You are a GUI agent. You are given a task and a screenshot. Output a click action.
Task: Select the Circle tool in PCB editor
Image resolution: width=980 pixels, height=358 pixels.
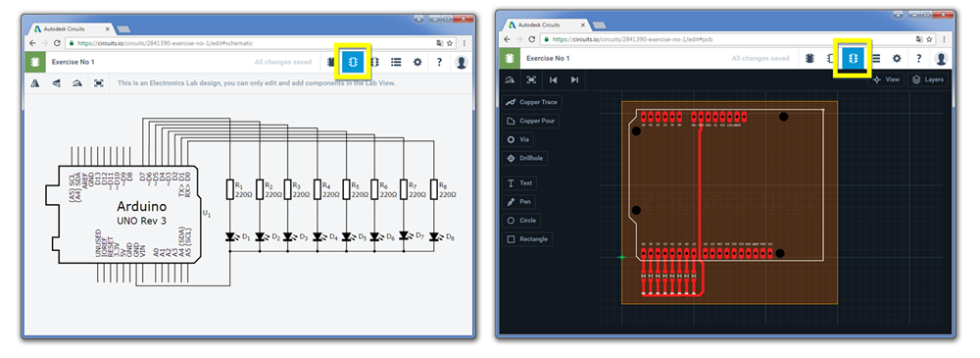point(522,221)
